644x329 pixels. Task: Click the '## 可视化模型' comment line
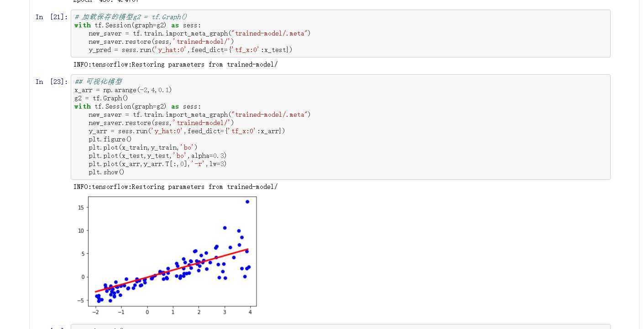[x=98, y=82]
